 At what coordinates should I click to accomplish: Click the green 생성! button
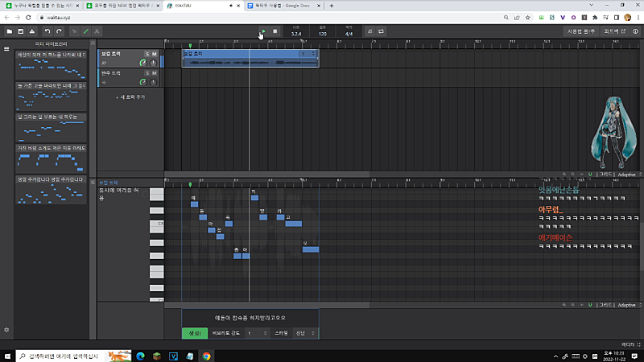click(194, 332)
